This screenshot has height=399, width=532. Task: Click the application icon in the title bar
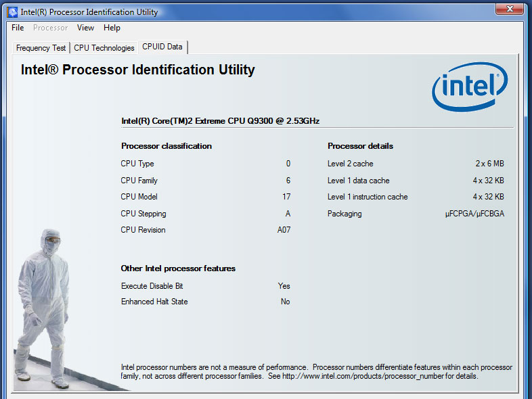pos(12,12)
